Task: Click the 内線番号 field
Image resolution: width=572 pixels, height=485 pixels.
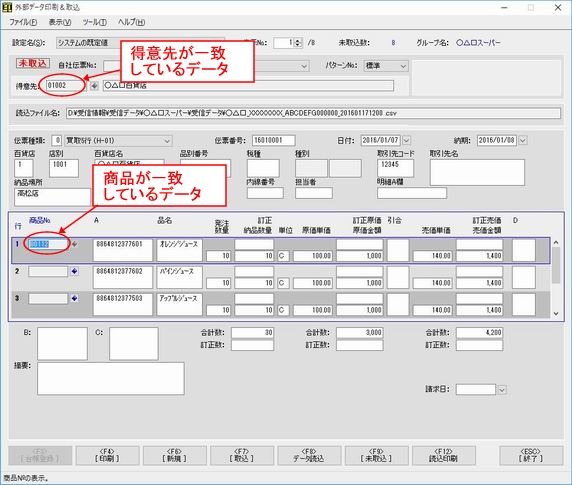Action: pyautogui.click(x=265, y=193)
